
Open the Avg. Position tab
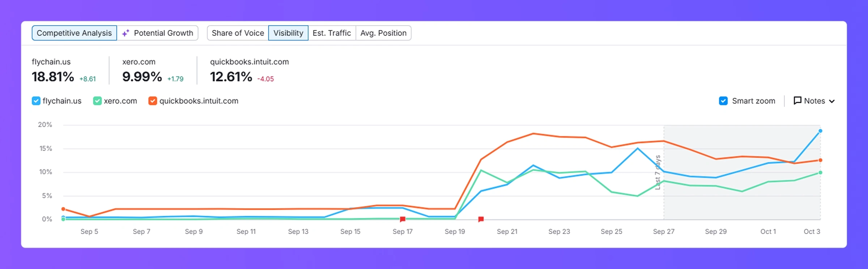point(383,33)
